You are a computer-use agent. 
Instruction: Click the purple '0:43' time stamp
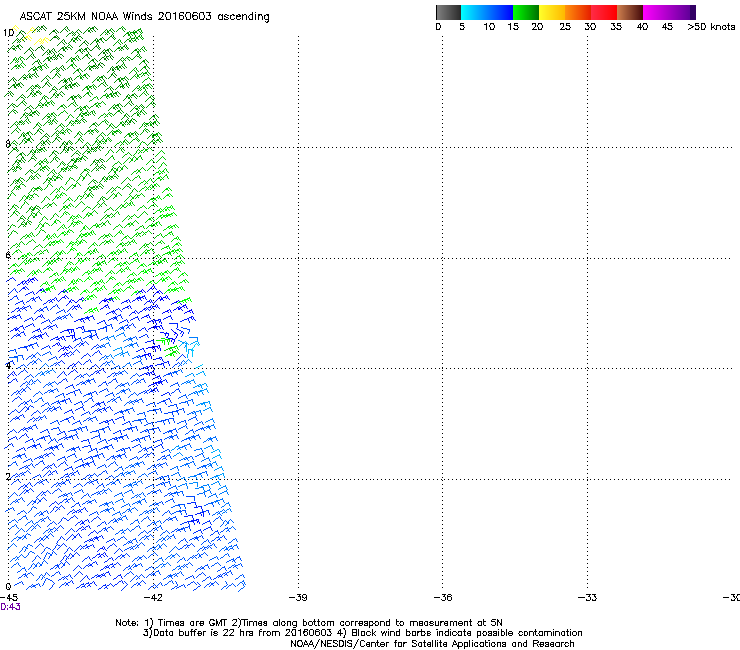tap(10, 607)
